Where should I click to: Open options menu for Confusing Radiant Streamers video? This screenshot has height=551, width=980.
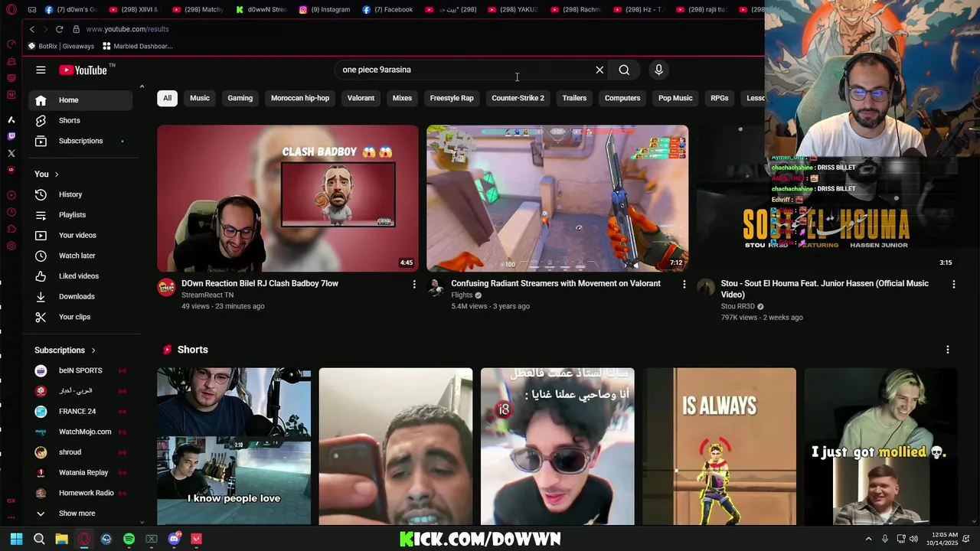click(x=684, y=284)
